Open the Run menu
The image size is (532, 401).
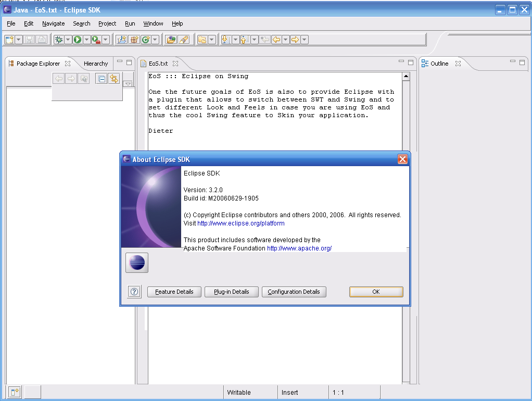point(130,23)
